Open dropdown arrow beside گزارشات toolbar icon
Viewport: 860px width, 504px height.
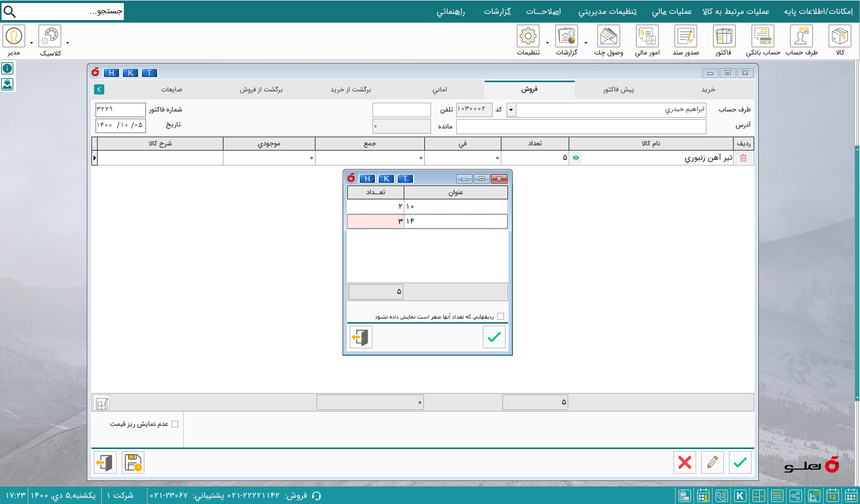click(586, 43)
